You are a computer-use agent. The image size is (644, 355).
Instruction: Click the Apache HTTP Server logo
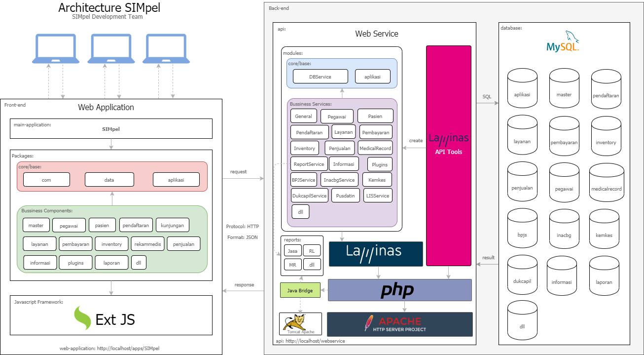[399, 324]
